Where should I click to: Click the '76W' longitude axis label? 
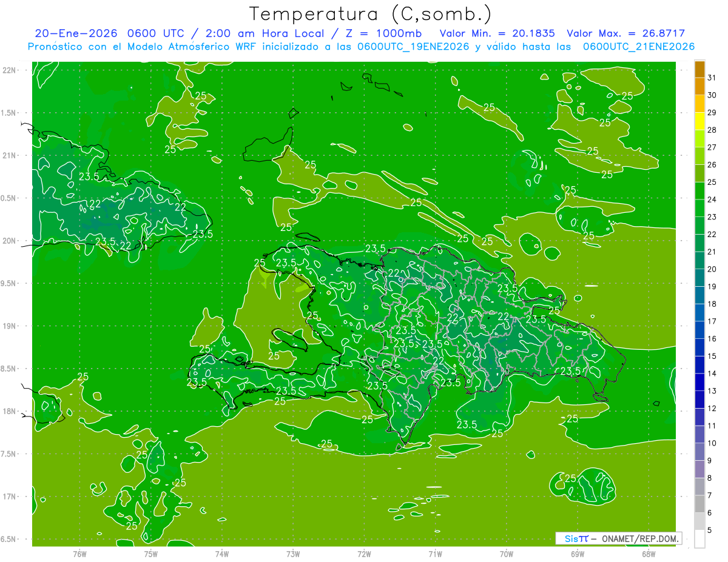tap(79, 554)
